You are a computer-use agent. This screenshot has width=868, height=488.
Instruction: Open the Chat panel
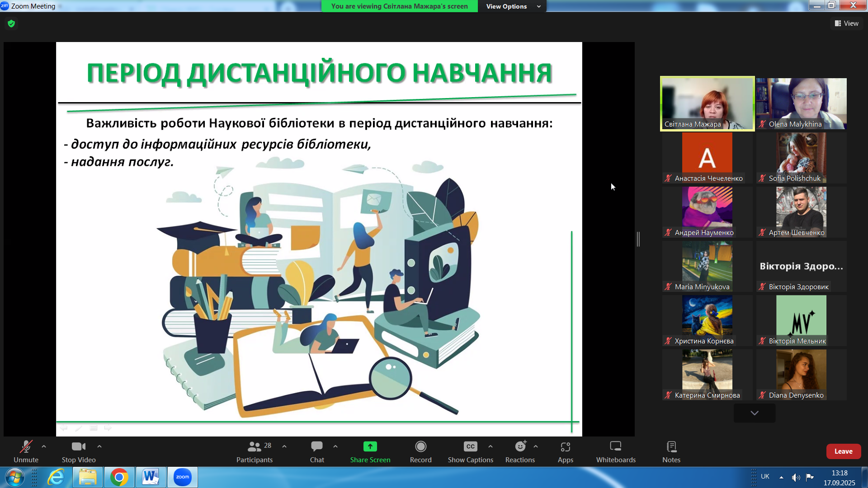point(316,447)
